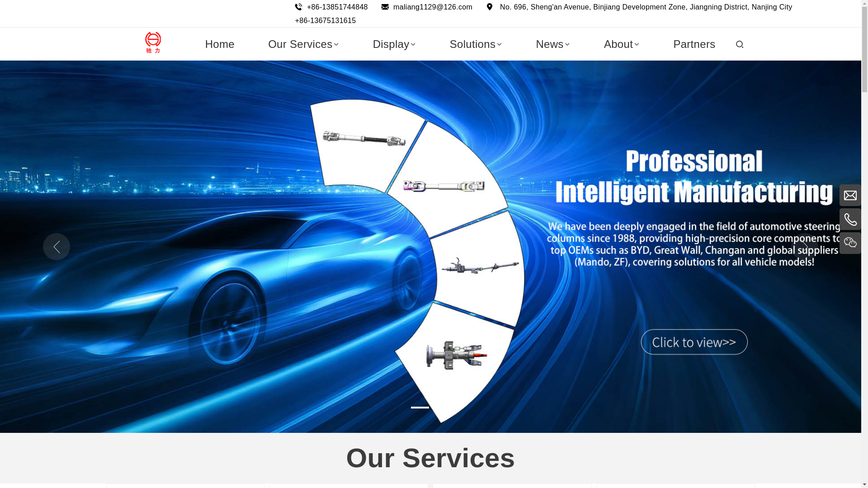Select the active slide indicator bar
This screenshot has width=868, height=488.
tap(420, 408)
